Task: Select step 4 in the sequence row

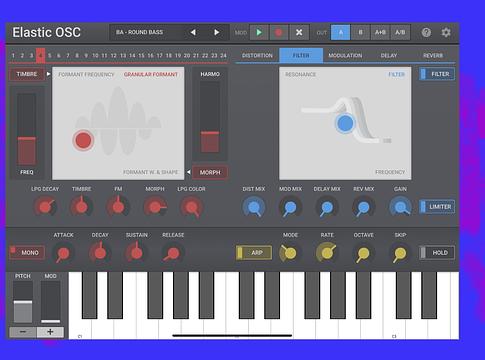Action: [41, 55]
